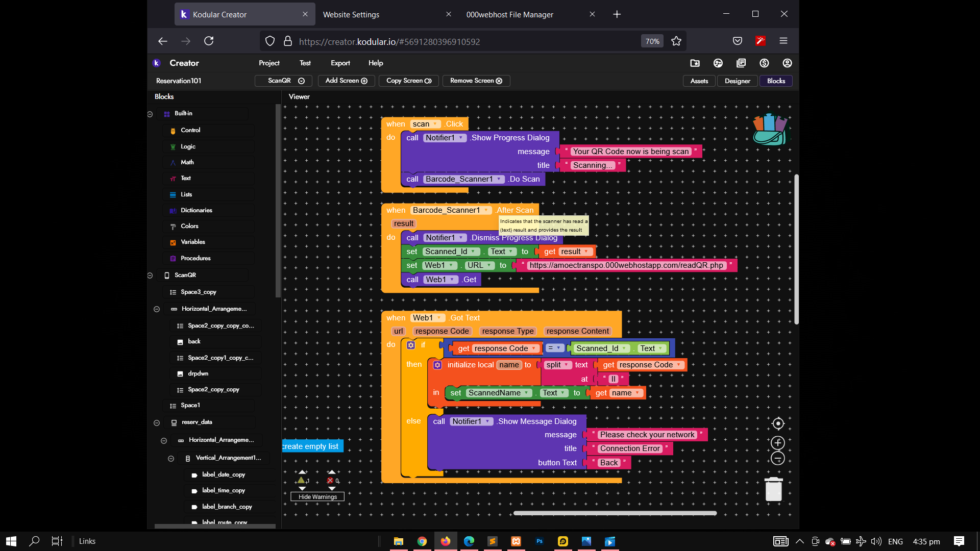This screenshot has width=980, height=551.
Task: Collapse the Built-in blocks tree
Action: click(150, 114)
